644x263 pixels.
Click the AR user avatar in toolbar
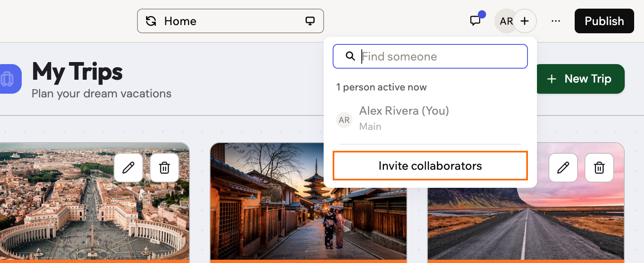click(x=506, y=21)
